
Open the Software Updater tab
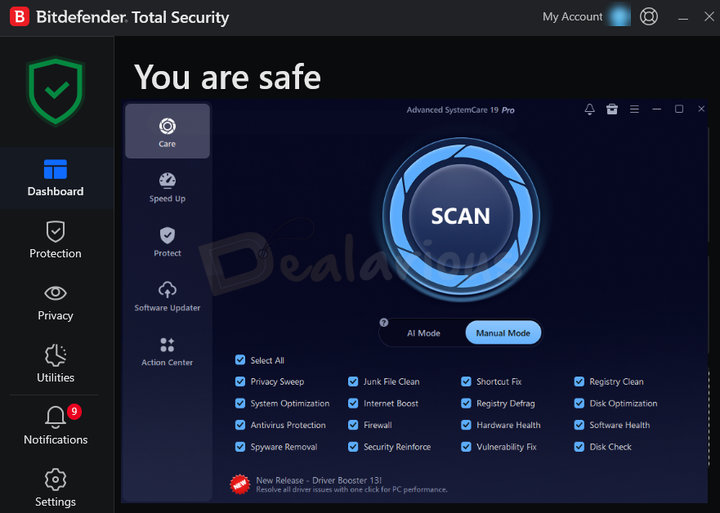click(x=167, y=295)
